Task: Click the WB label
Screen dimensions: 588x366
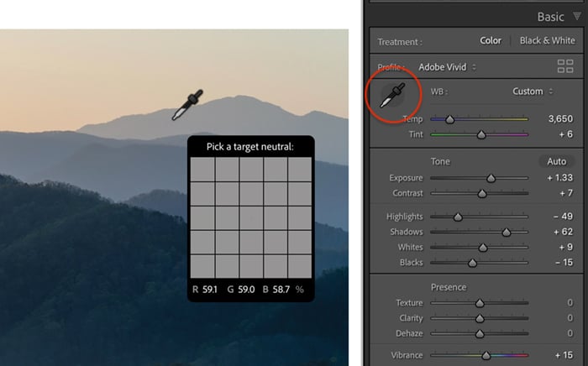Action: (x=438, y=91)
